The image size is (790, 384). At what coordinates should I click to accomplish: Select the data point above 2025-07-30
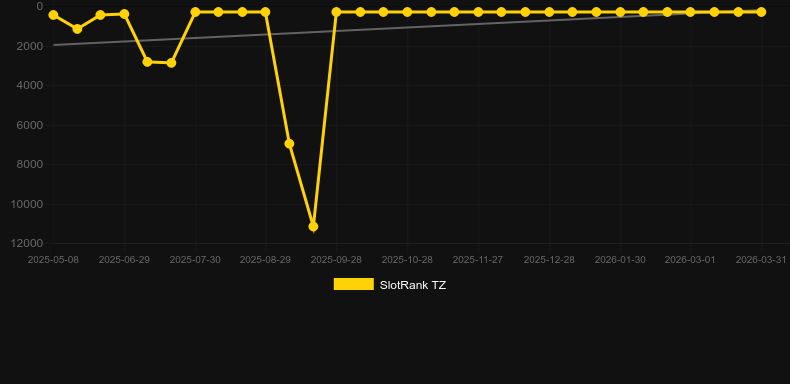(x=195, y=12)
